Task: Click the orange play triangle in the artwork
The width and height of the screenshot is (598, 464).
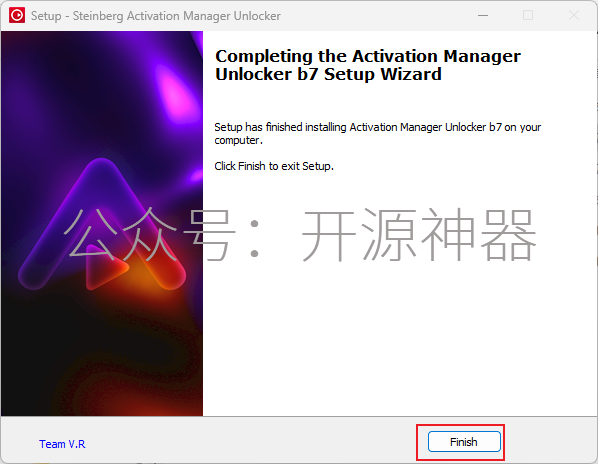Action: 105,267
